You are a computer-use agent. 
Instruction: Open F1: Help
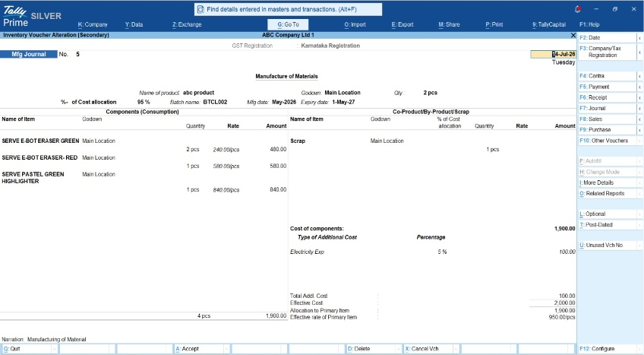tap(589, 24)
